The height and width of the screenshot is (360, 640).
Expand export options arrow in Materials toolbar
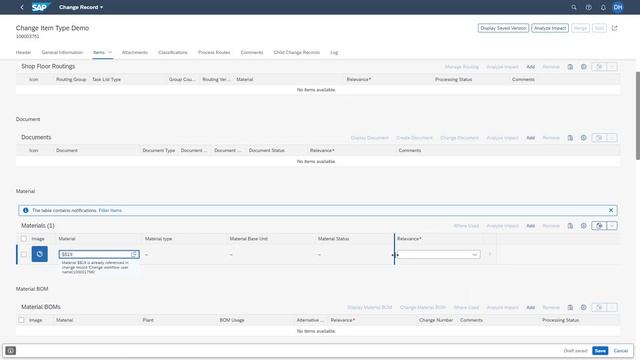point(612,226)
